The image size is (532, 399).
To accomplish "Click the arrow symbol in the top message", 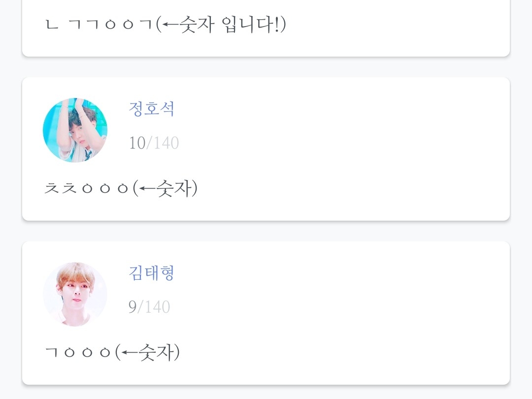I will click(170, 25).
